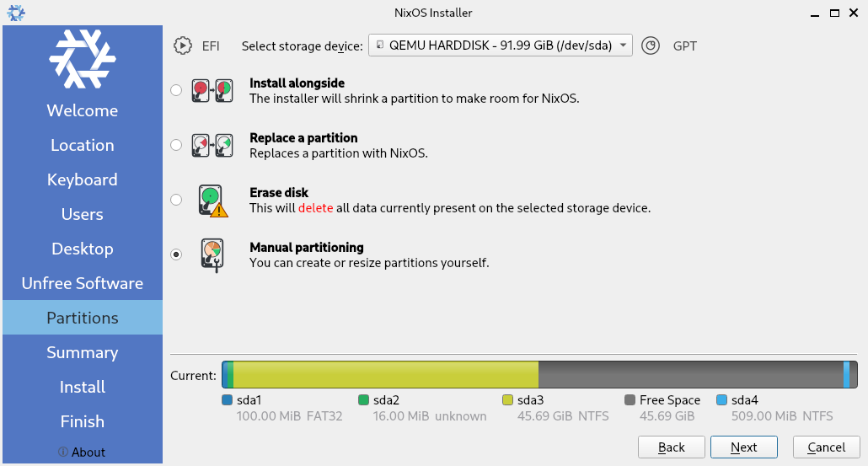Open the storage device dropdown
Screen dimensions: 868x466
501,46
